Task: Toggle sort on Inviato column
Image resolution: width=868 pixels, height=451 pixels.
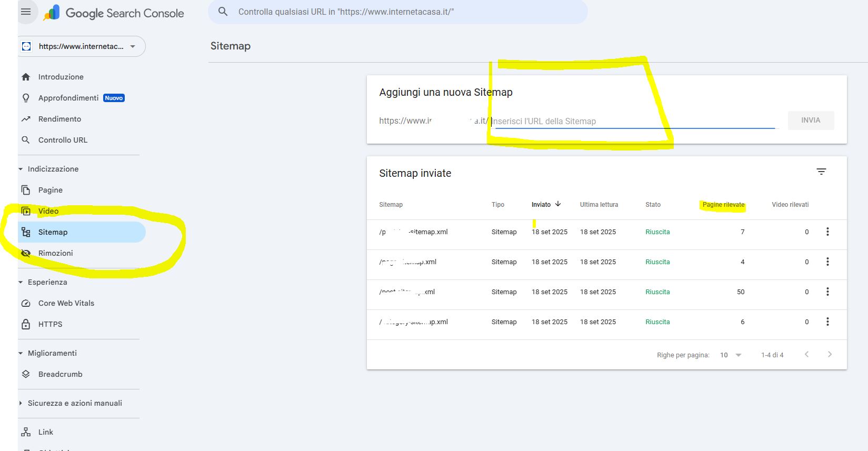Action: pyautogui.click(x=541, y=205)
